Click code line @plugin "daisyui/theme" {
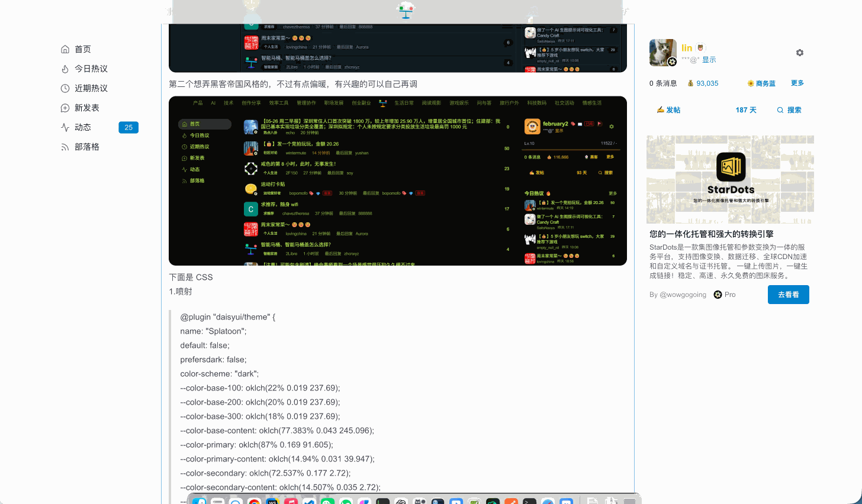The height and width of the screenshot is (504, 862). pos(228,317)
